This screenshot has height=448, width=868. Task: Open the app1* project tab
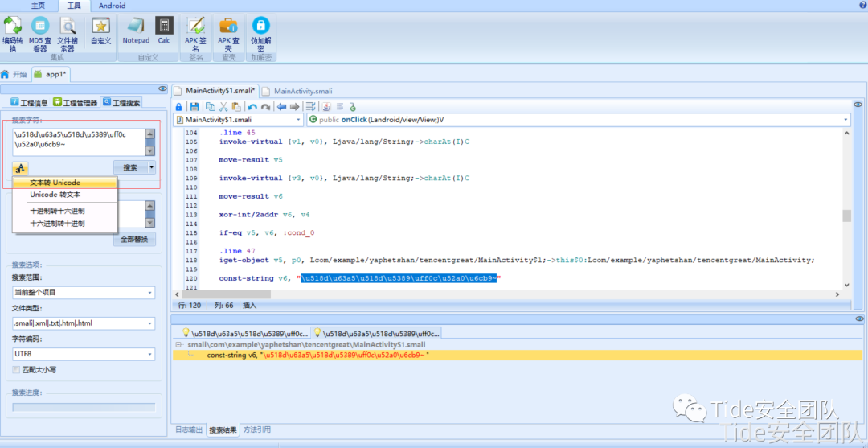click(x=51, y=73)
